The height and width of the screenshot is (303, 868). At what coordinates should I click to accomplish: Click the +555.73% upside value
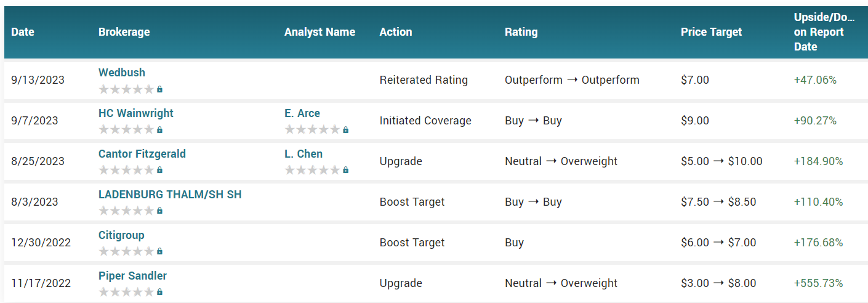tap(818, 283)
